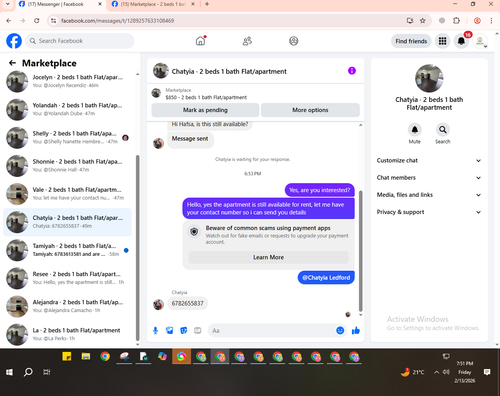Send a voice clip with microphone icon
This screenshot has width=500, height=396.
pyautogui.click(x=155, y=330)
